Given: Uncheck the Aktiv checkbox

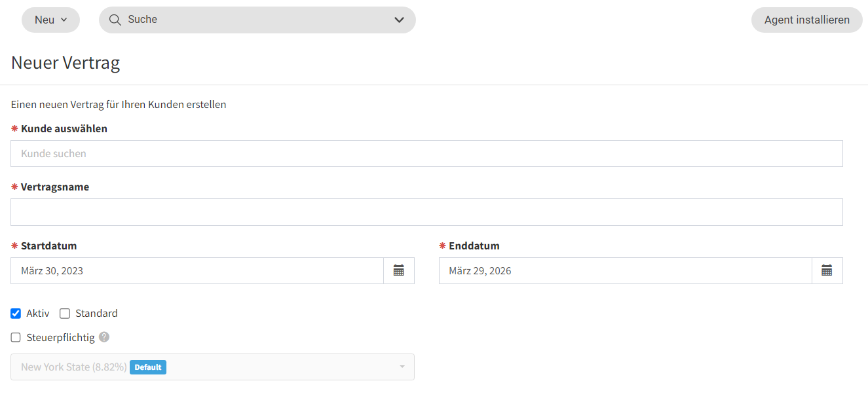Looking at the screenshot, I should (16, 314).
